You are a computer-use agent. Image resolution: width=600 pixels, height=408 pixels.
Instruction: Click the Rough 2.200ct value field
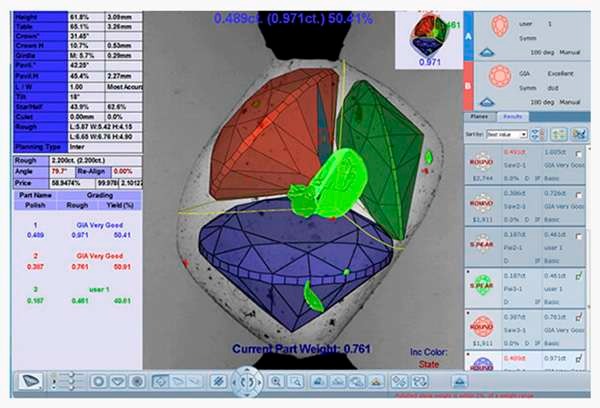point(95,160)
